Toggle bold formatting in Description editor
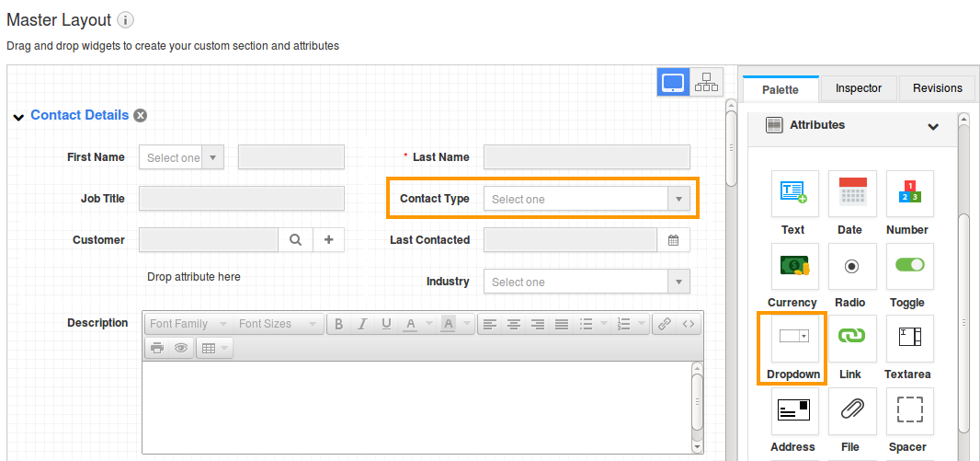This screenshot has height=461, width=980. [339, 324]
